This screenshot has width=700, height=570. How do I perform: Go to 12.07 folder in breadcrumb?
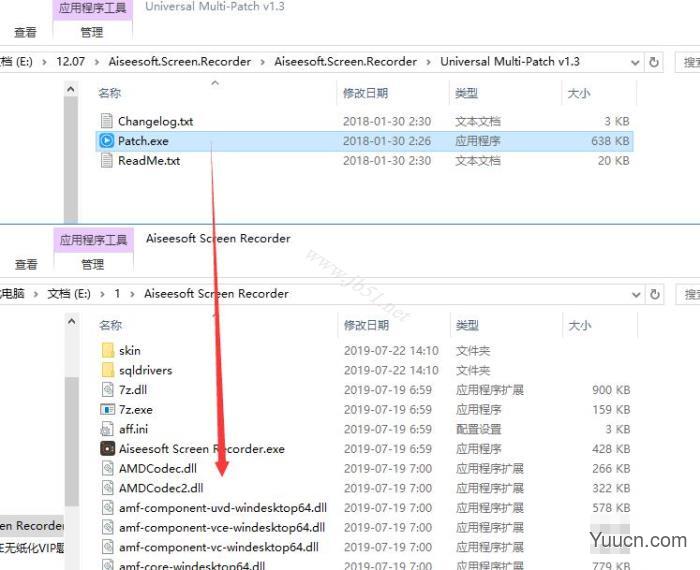coord(71,62)
